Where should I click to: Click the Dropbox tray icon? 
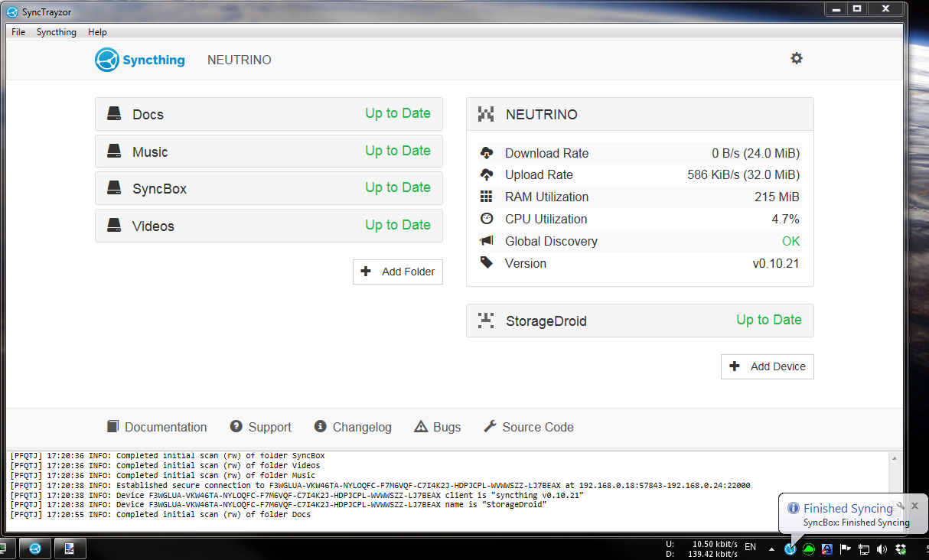point(901,549)
